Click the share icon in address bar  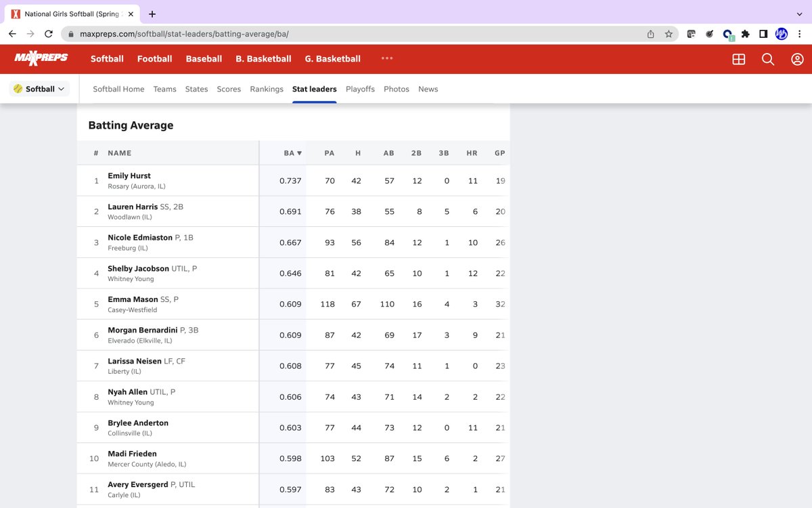point(650,34)
